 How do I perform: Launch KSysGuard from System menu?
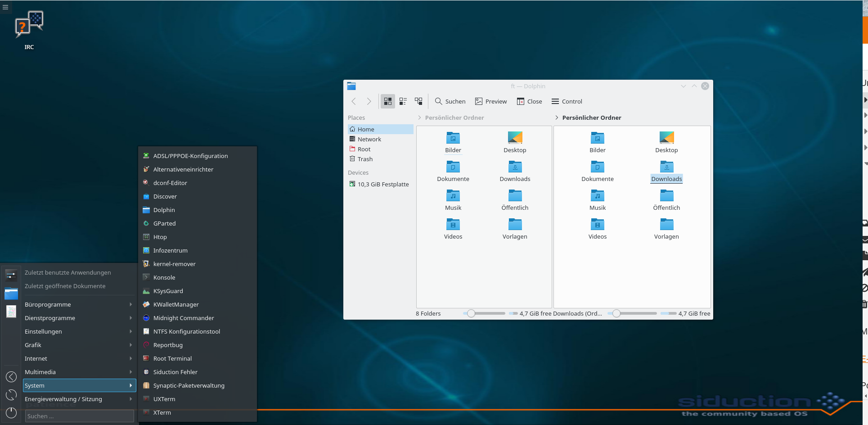coord(198,291)
